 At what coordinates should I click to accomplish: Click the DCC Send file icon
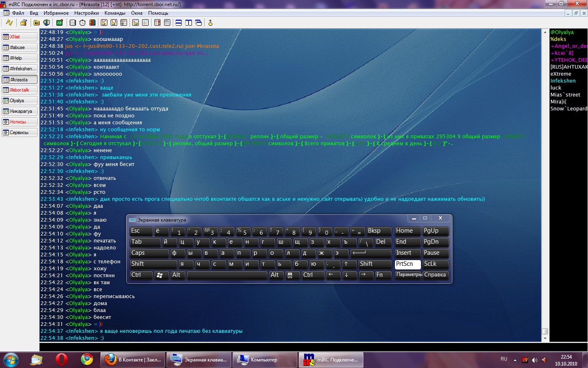coord(104,22)
